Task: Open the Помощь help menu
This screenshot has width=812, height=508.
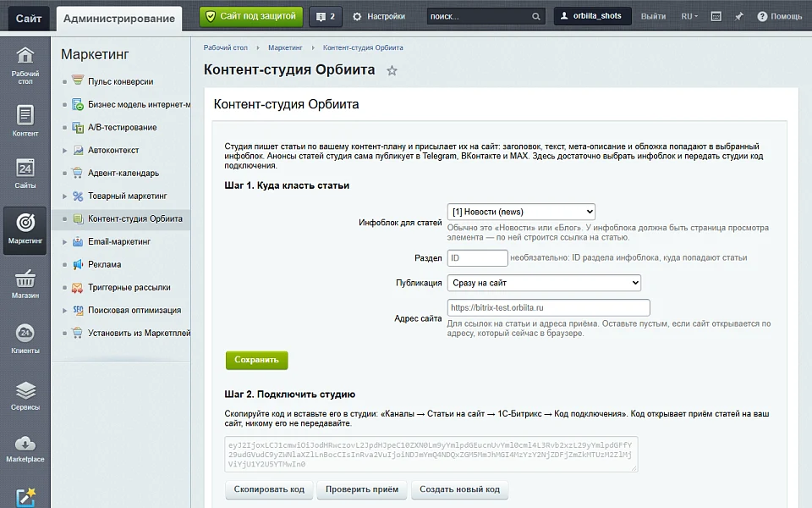Action: point(779,17)
